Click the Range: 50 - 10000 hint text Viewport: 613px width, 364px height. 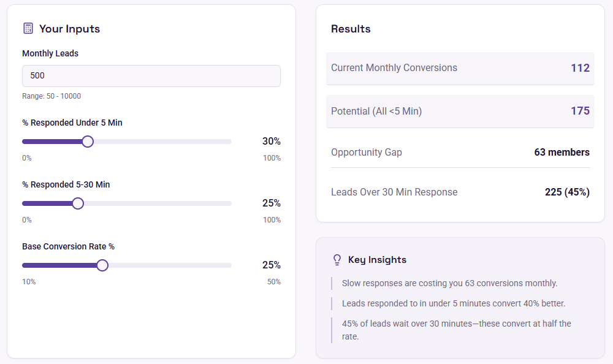point(51,96)
